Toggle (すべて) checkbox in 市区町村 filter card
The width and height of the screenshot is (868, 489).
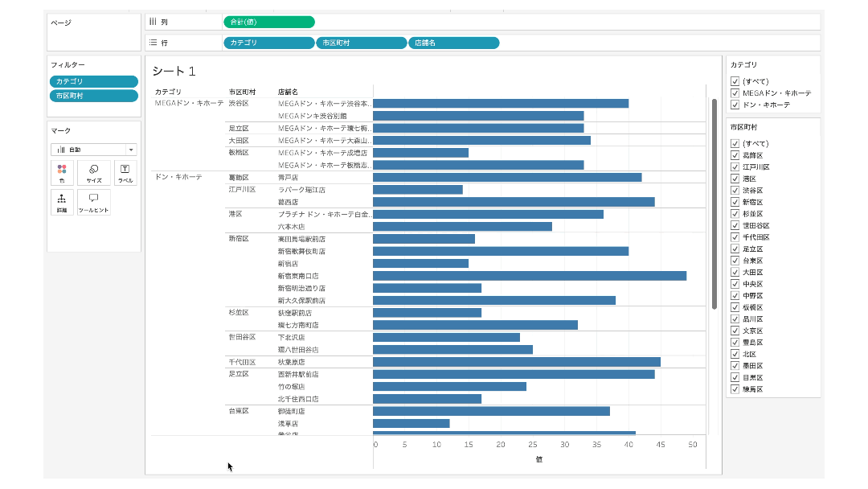(x=735, y=143)
